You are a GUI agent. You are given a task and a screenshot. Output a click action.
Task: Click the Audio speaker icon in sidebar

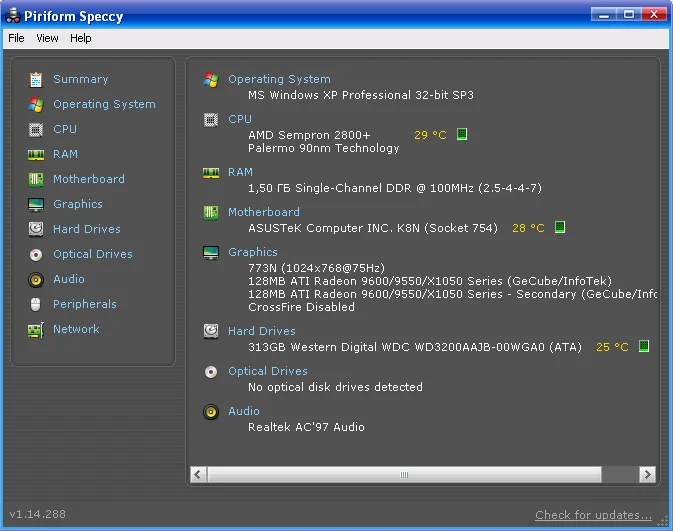tap(36, 280)
